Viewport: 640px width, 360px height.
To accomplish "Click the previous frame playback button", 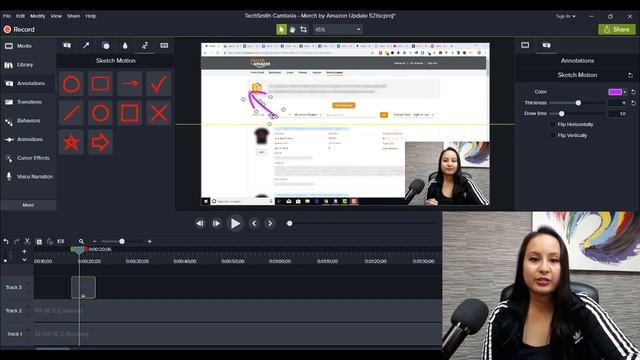I will click(x=200, y=223).
